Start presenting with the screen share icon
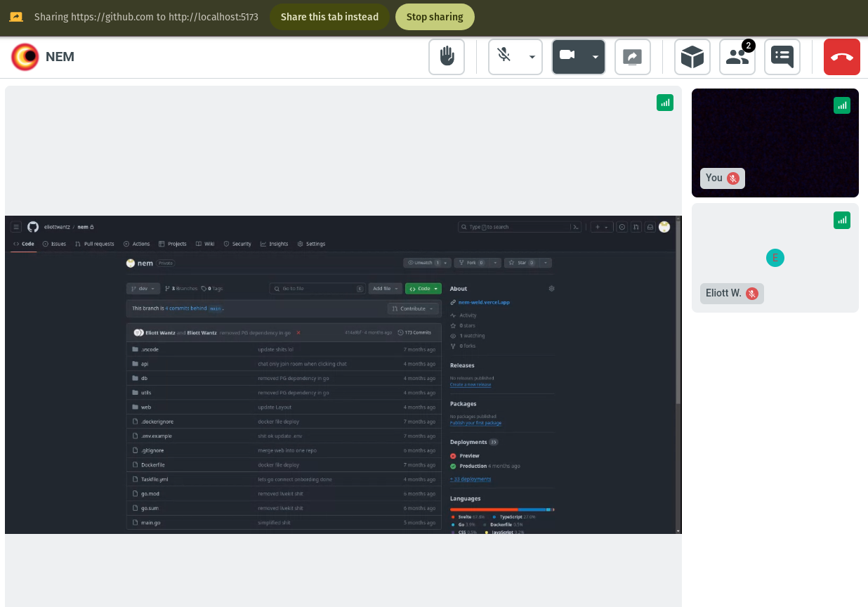Screen dimensions: 868x607 (633, 57)
